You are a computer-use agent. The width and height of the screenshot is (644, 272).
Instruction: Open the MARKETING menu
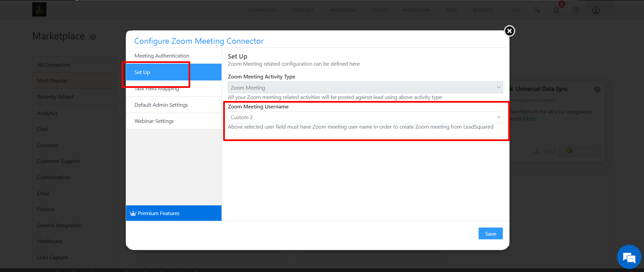[343, 10]
